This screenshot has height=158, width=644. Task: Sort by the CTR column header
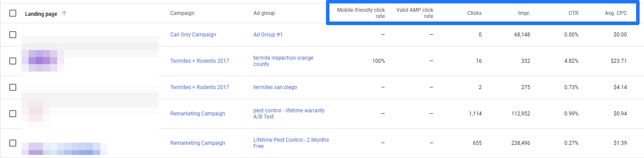(573, 13)
